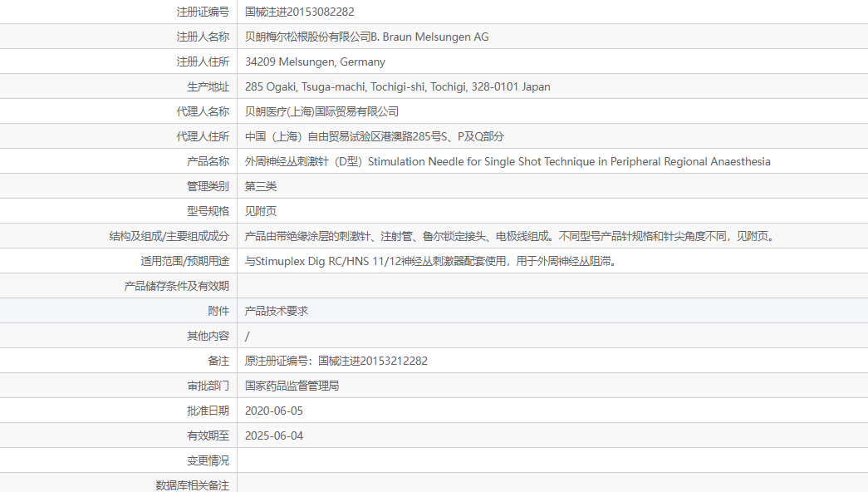Select the 见附页 specification value

(x=261, y=211)
